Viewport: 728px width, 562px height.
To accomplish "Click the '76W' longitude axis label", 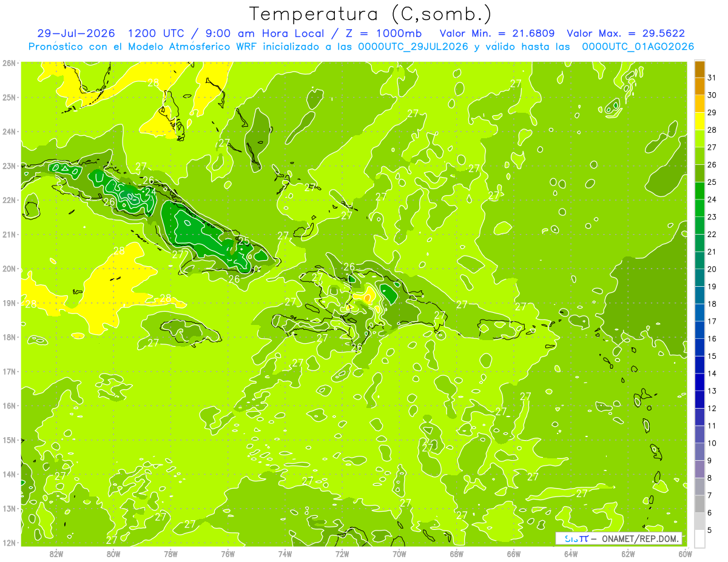I will coord(228,554).
